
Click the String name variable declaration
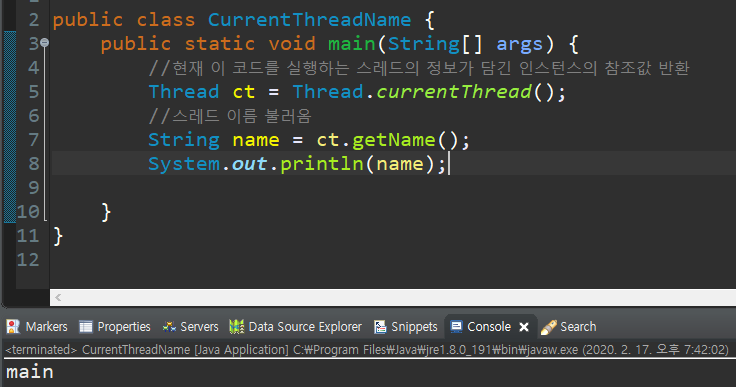point(256,140)
